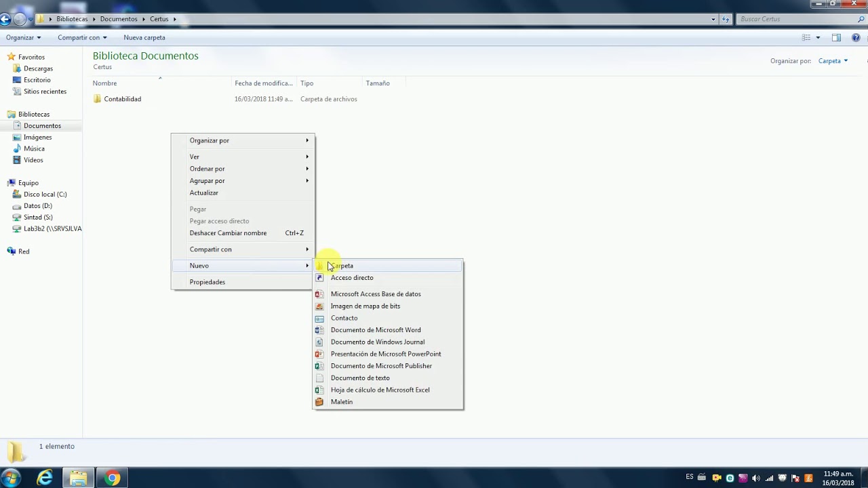This screenshot has width=868, height=488.
Task: Choose Documento de texto in submenu
Action: click(388, 378)
